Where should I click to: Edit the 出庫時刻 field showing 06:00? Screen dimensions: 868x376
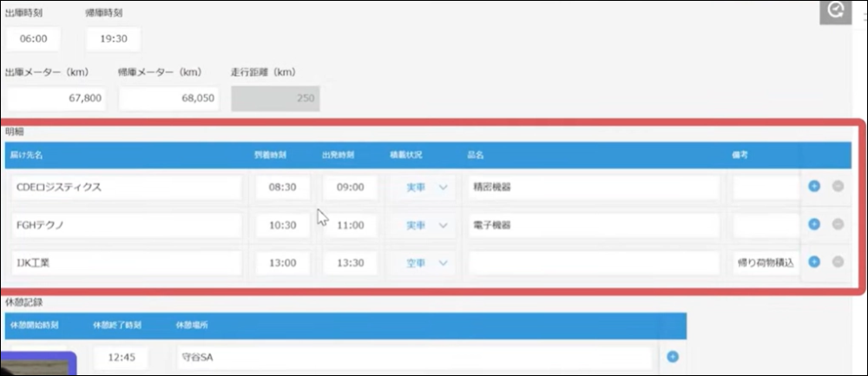(x=31, y=39)
